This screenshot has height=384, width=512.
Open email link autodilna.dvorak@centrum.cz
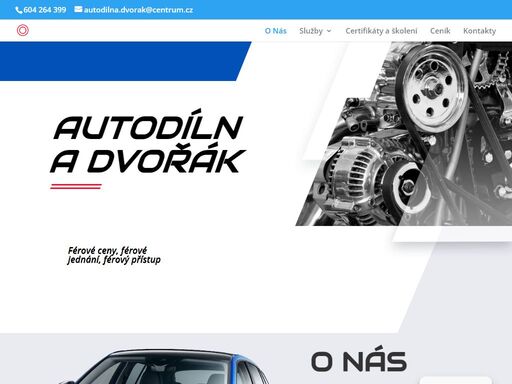pos(138,10)
